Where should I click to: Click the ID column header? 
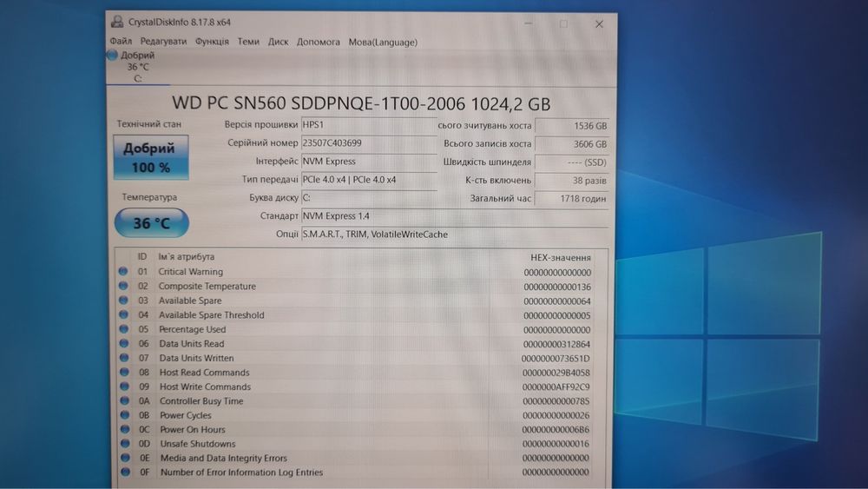click(x=142, y=256)
